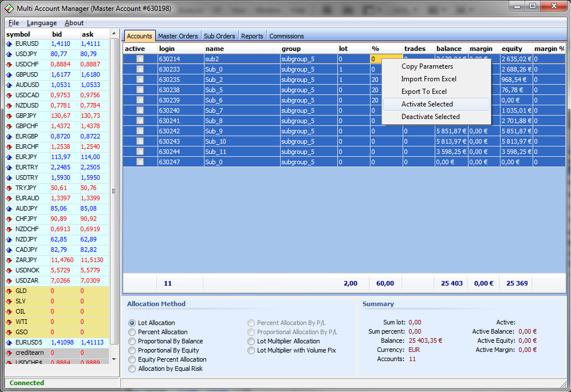The height and width of the screenshot is (392, 571).
Task: Switch to the Master Orders tab
Action: pyautogui.click(x=178, y=36)
